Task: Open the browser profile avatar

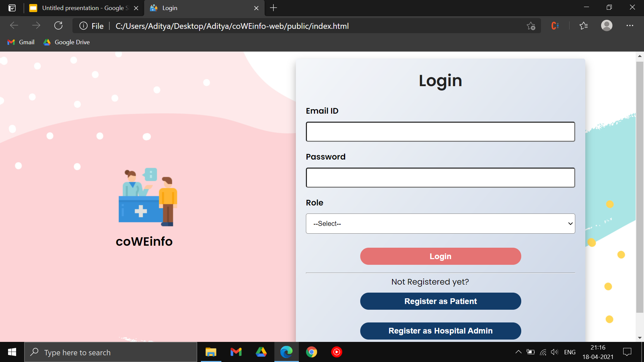Action: point(606,26)
